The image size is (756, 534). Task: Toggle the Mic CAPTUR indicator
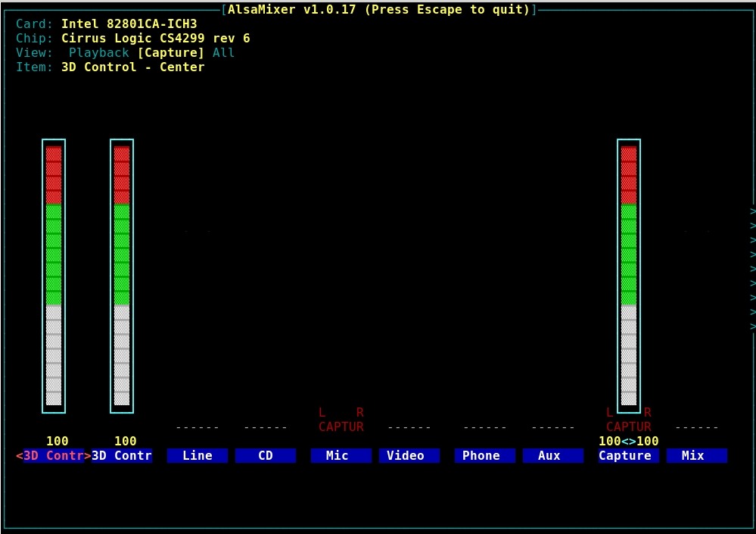pyautogui.click(x=341, y=427)
